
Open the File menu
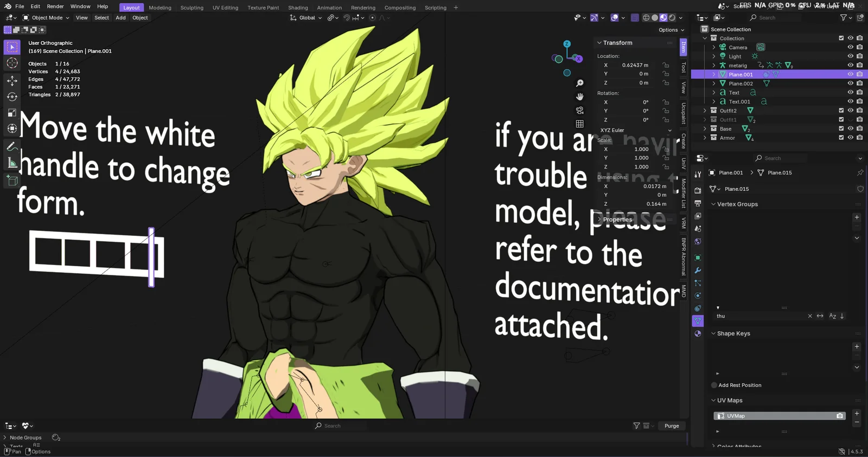click(x=20, y=7)
